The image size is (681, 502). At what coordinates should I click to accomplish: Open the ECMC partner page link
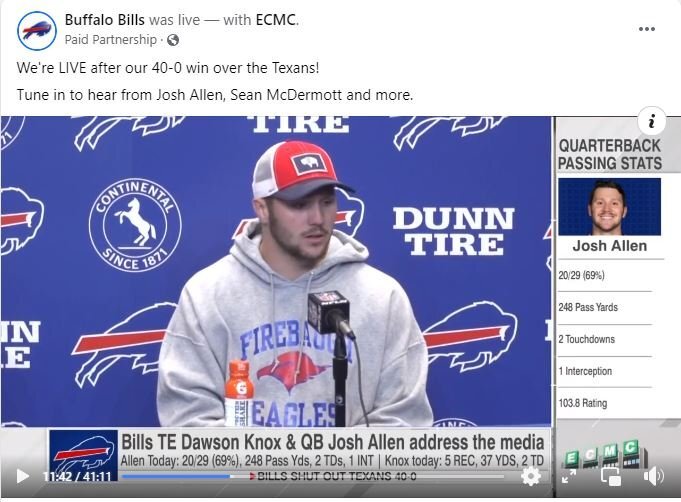point(276,20)
